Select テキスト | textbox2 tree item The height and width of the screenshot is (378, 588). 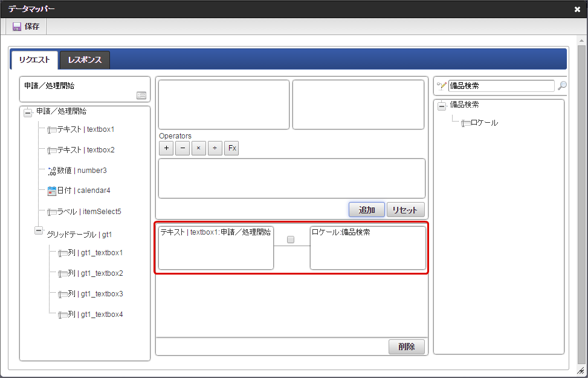[x=85, y=150]
